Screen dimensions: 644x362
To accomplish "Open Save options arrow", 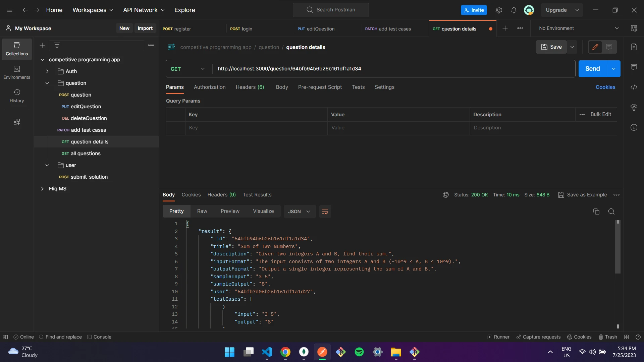I will (x=572, y=47).
